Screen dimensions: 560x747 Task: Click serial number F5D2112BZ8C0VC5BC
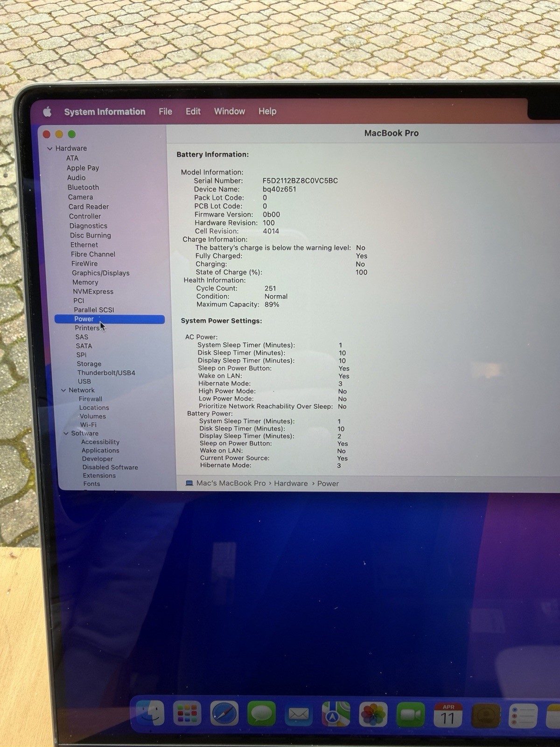[x=300, y=181]
